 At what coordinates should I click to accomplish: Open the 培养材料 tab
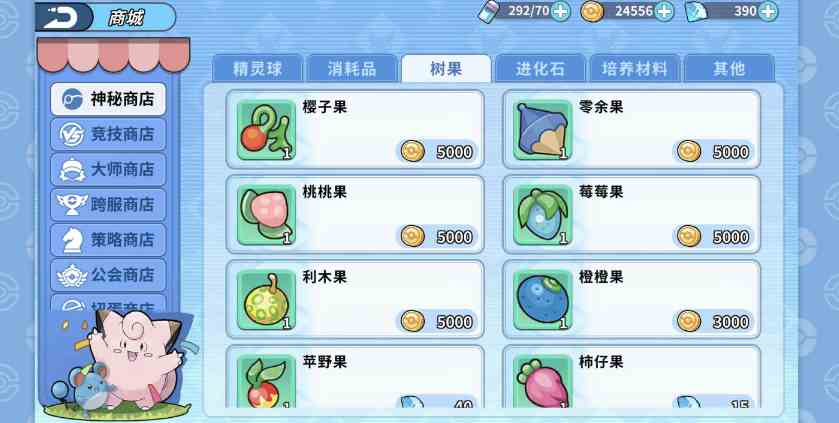634,69
